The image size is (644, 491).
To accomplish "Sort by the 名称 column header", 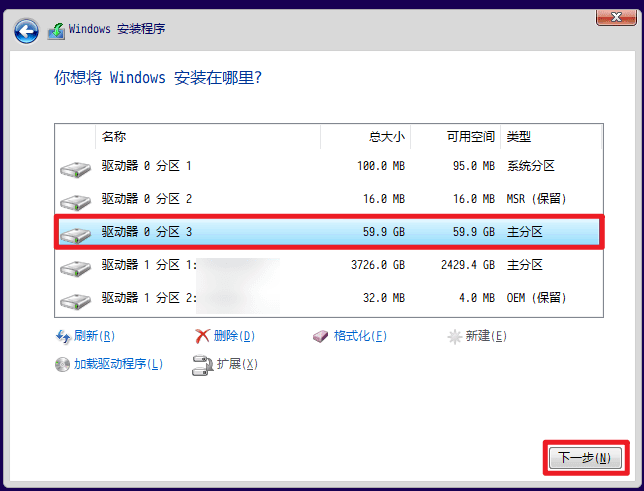I will 208,136.
